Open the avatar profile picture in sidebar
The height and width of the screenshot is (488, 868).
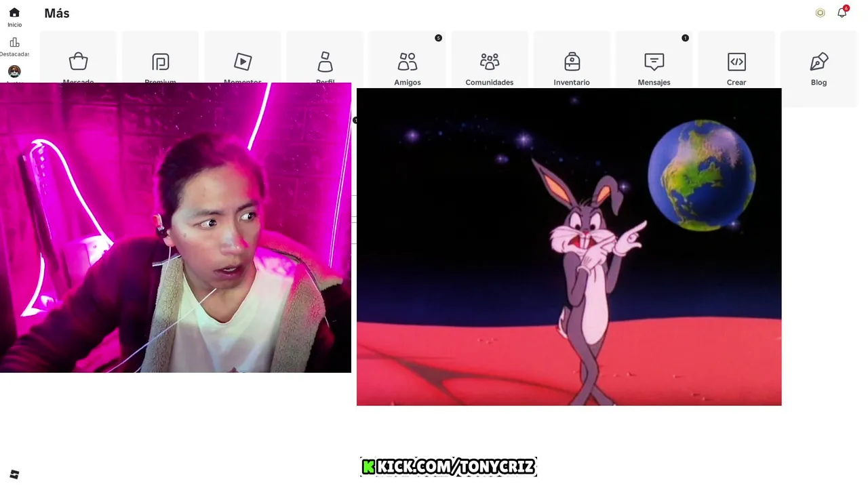pyautogui.click(x=14, y=71)
